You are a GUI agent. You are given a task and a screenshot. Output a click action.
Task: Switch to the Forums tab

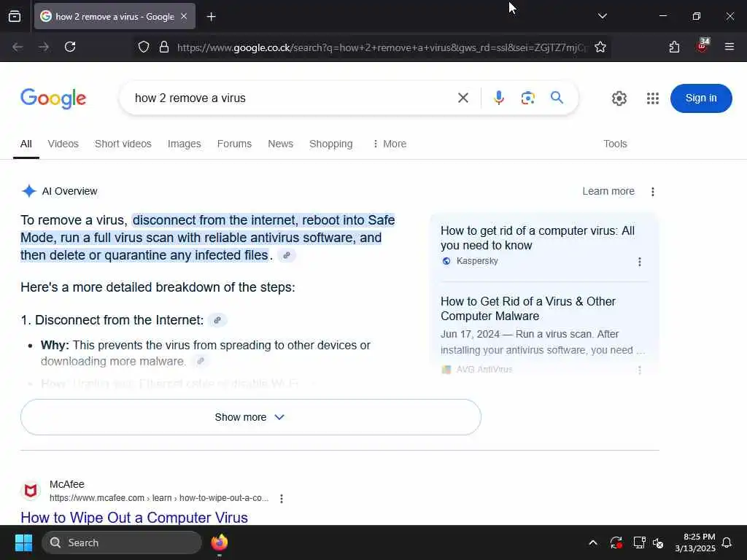(234, 144)
